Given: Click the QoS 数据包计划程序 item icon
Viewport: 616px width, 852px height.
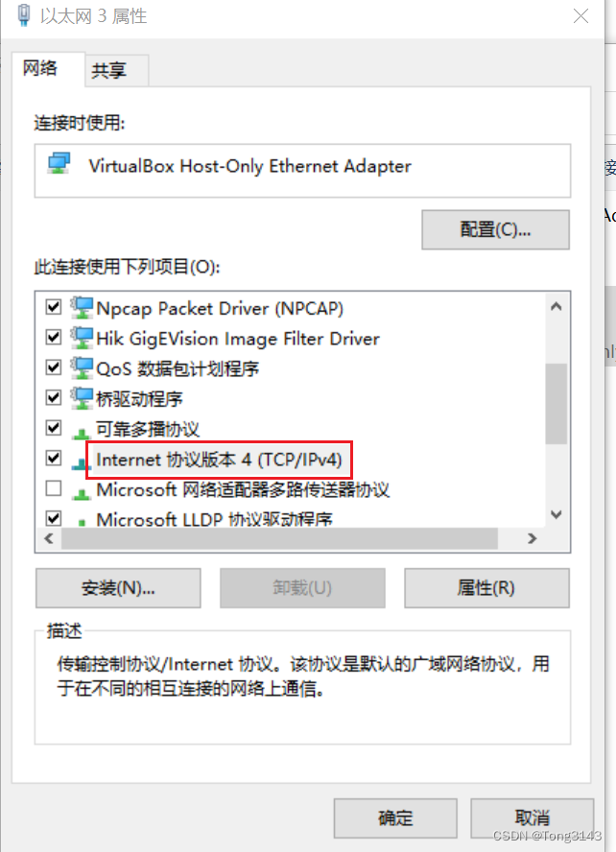Looking at the screenshot, I should pos(82,368).
